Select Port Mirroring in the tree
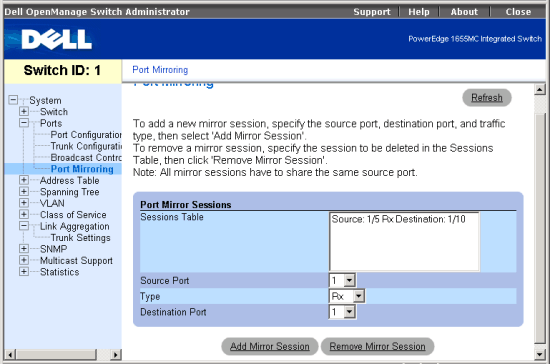This screenshot has width=550, height=364. click(82, 169)
